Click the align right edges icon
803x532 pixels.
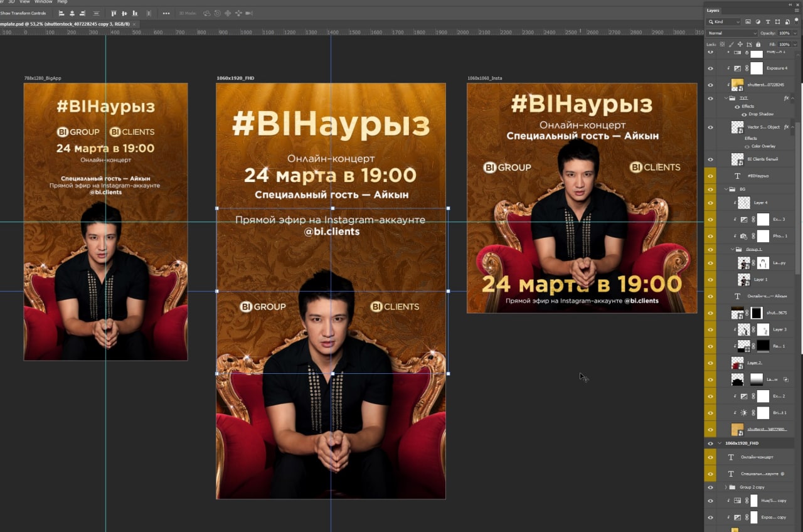tap(83, 13)
